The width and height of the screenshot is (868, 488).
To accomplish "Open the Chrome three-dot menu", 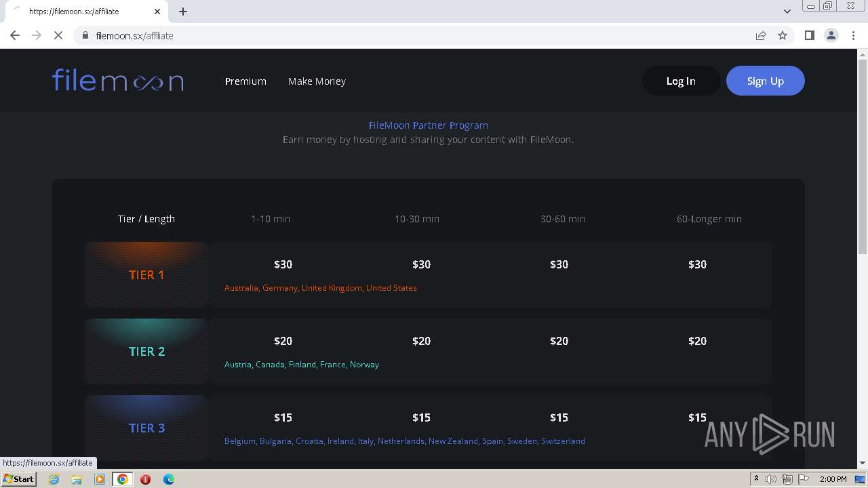I will point(853,35).
